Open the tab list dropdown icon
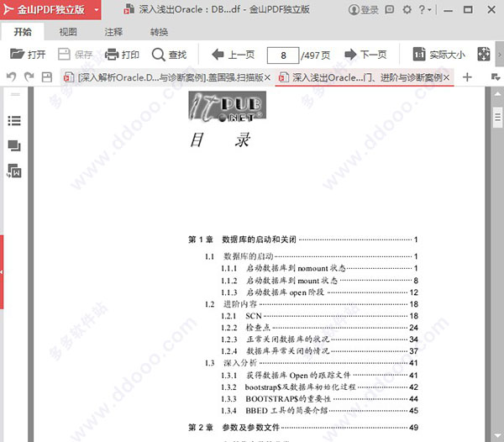The width and height of the screenshot is (504, 442). tap(496, 76)
